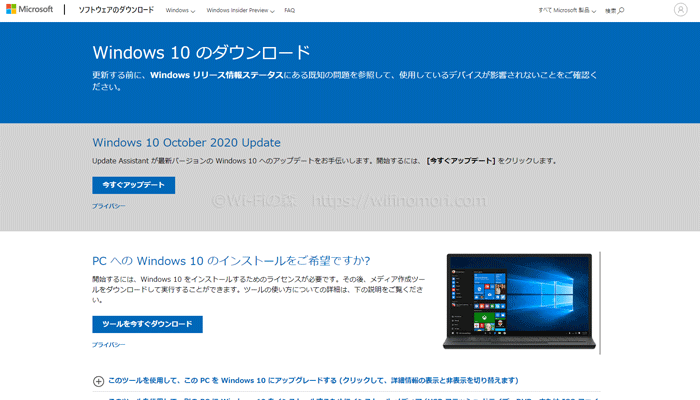The width and height of the screenshot is (700, 400).
Task: Click the 今すぐアップデート button
Action: click(133, 185)
